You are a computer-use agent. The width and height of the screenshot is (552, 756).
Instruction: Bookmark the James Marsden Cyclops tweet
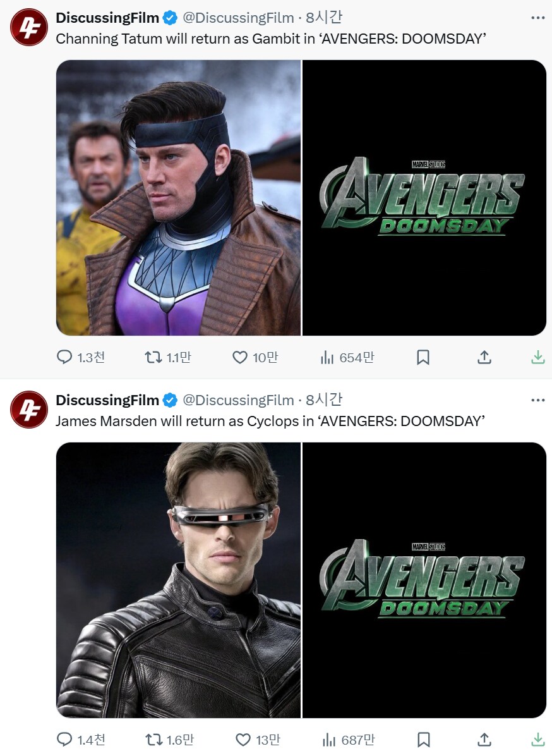423,740
